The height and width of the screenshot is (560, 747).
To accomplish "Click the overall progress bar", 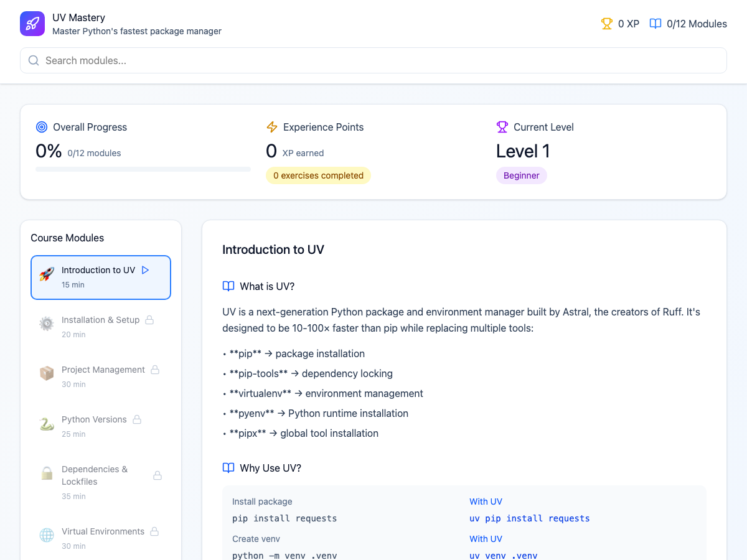I will click(143, 169).
